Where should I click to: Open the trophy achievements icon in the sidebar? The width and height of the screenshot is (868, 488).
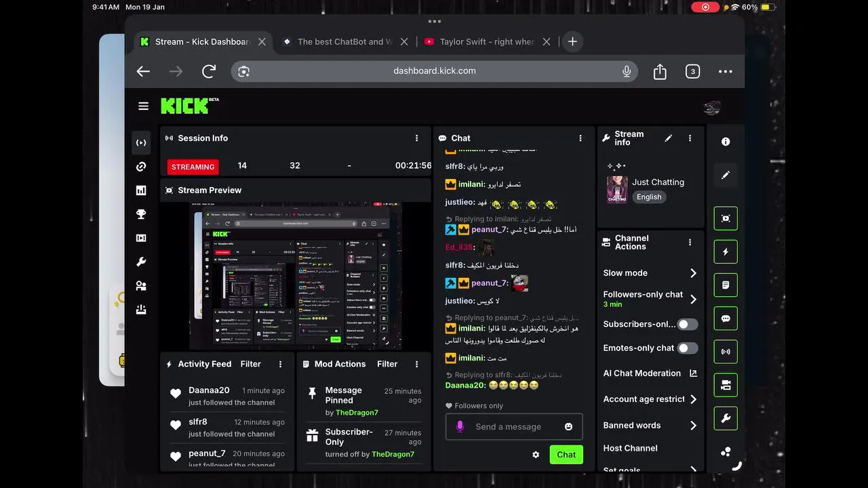coord(141,214)
